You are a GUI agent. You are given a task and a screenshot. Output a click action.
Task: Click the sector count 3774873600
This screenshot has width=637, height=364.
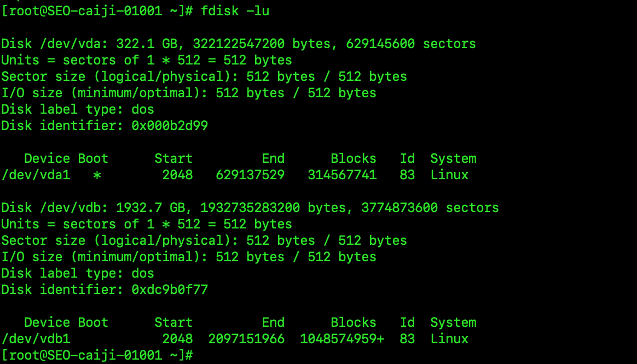[x=399, y=208]
